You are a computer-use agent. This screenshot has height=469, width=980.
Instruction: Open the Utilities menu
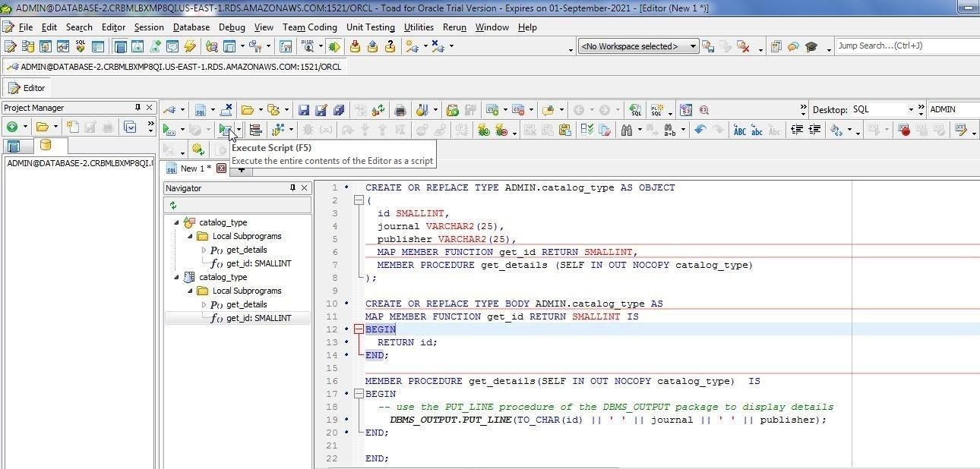click(x=419, y=27)
